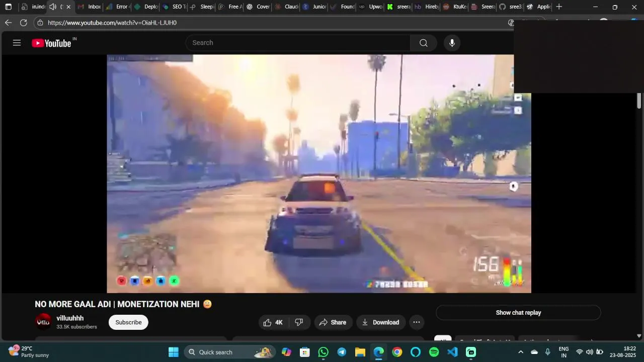Switch to the Cover tab
The width and height of the screenshot is (644, 362).
click(258, 7)
